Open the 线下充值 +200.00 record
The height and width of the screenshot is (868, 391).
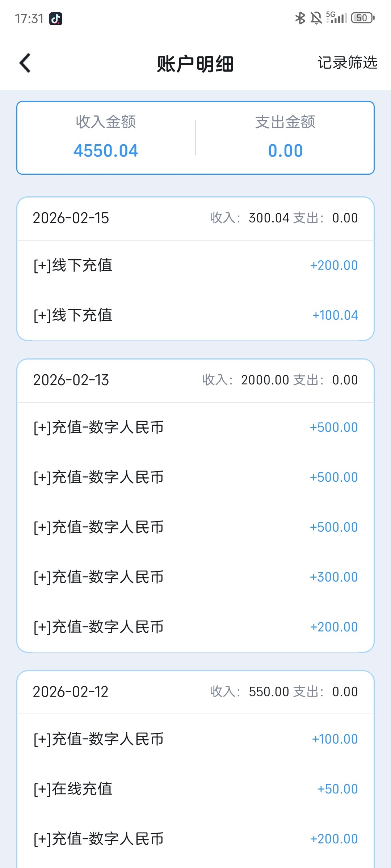tap(195, 265)
